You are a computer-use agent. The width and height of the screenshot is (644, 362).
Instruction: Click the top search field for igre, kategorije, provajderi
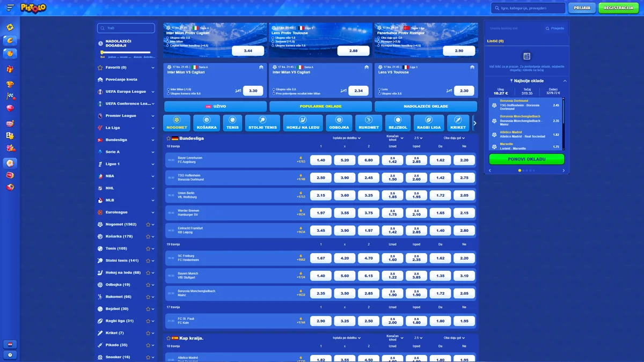point(528,8)
